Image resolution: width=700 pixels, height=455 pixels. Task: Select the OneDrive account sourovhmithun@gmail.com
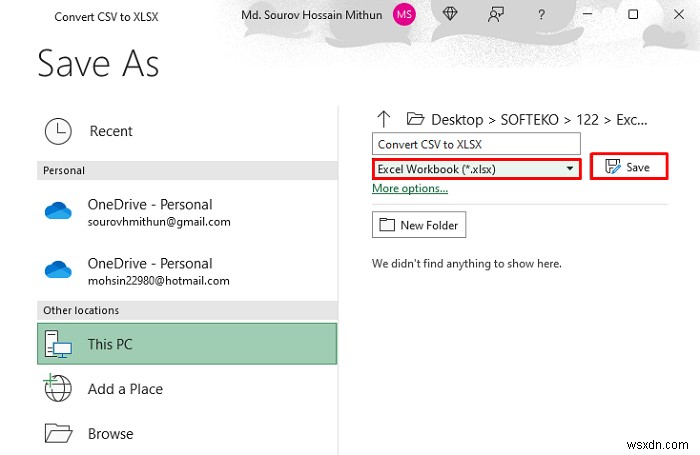(x=187, y=212)
